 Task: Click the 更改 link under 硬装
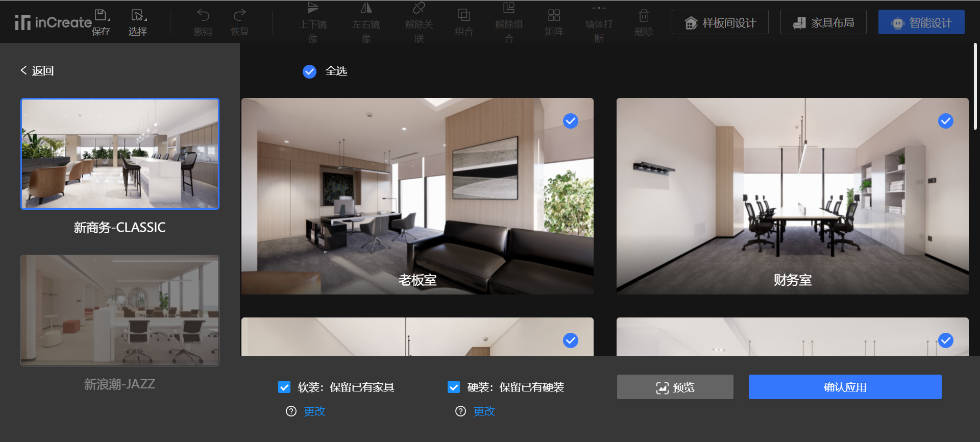point(484,411)
